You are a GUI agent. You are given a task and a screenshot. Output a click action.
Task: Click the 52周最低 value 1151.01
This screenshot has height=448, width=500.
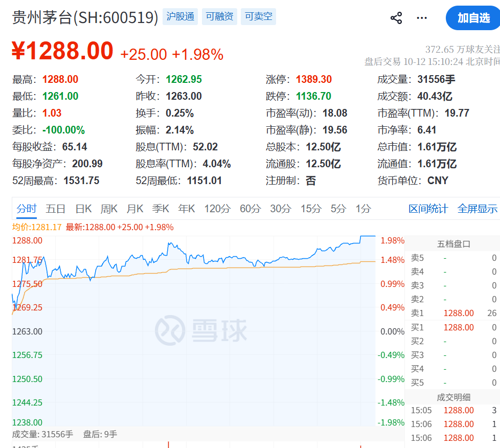coord(204,181)
